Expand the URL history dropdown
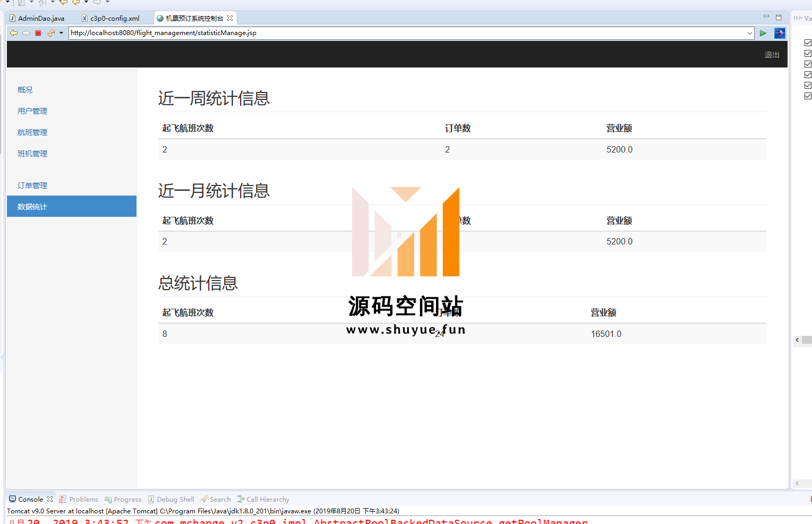This screenshot has width=812, height=524. point(750,33)
